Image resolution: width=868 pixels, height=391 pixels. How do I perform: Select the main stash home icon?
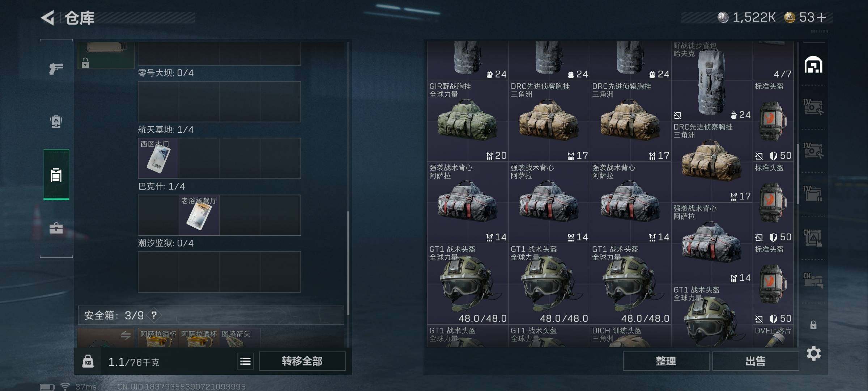tap(813, 64)
